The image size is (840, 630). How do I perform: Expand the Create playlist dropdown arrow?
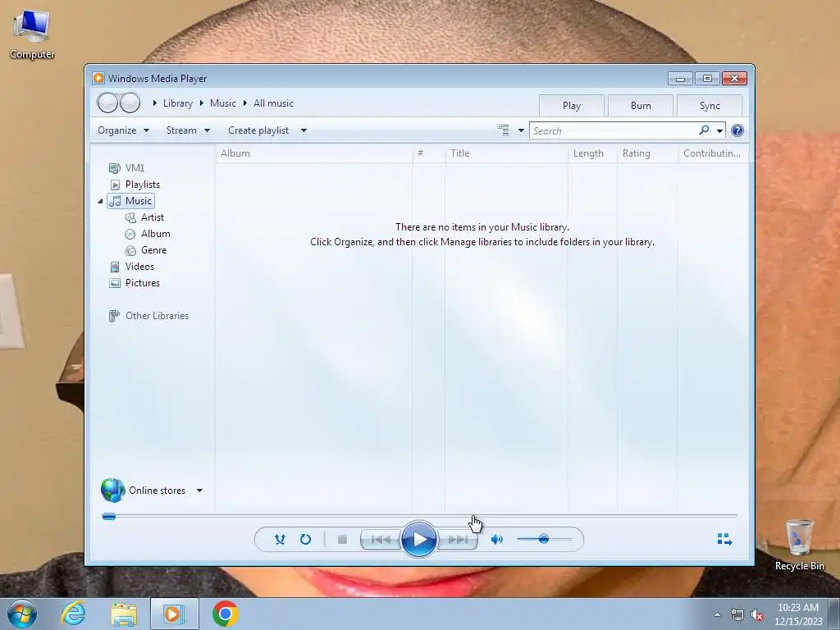pos(304,130)
